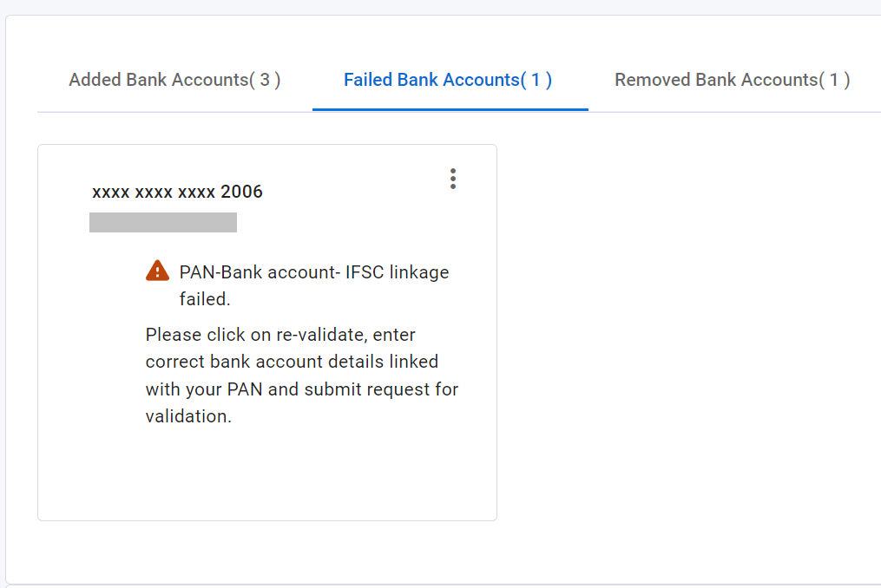The width and height of the screenshot is (881, 588).
Task: Open the Removed Bank Accounts tab
Action: 732,80
